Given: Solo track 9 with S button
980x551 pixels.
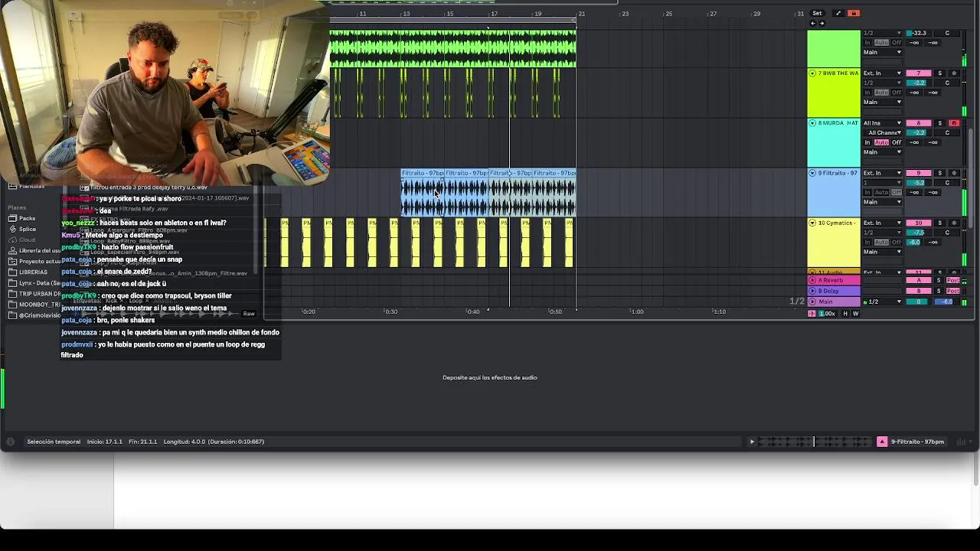Looking at the screenshot, I should point(939,173).
